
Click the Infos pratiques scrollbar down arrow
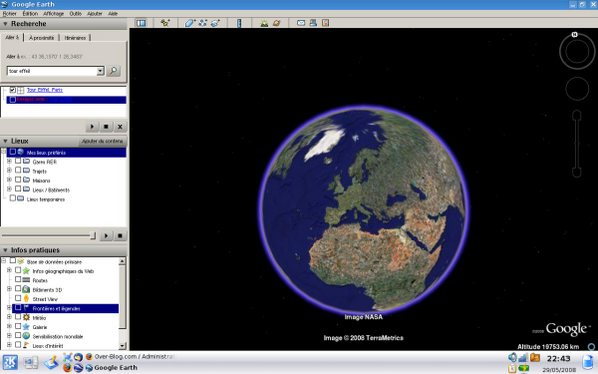[x=122, y=346]
